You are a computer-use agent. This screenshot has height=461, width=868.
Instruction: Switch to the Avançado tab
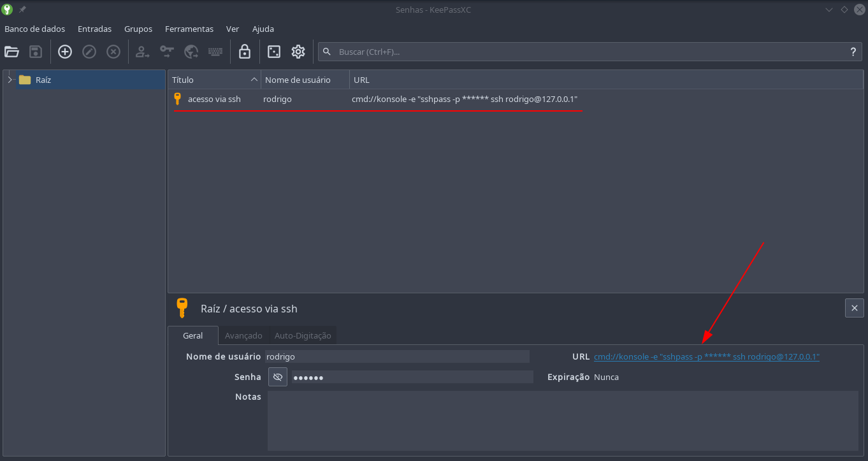[x=243, y=335]
